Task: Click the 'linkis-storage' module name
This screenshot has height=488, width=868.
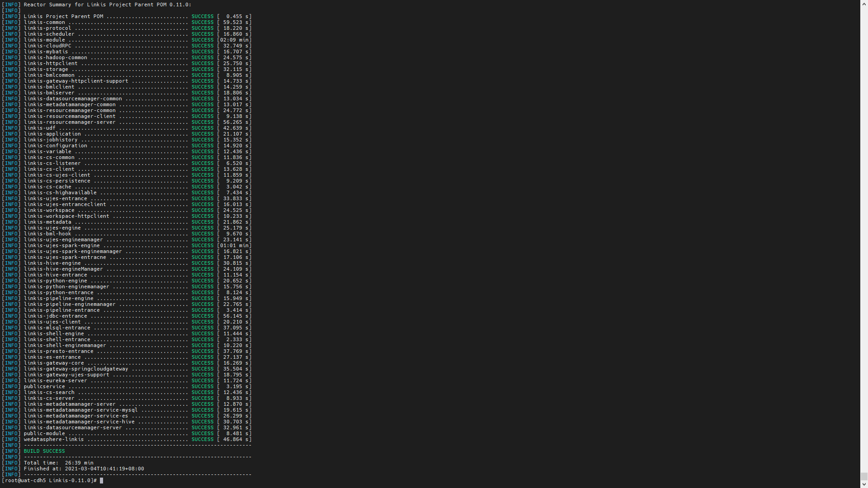Action: coord(46,69)
